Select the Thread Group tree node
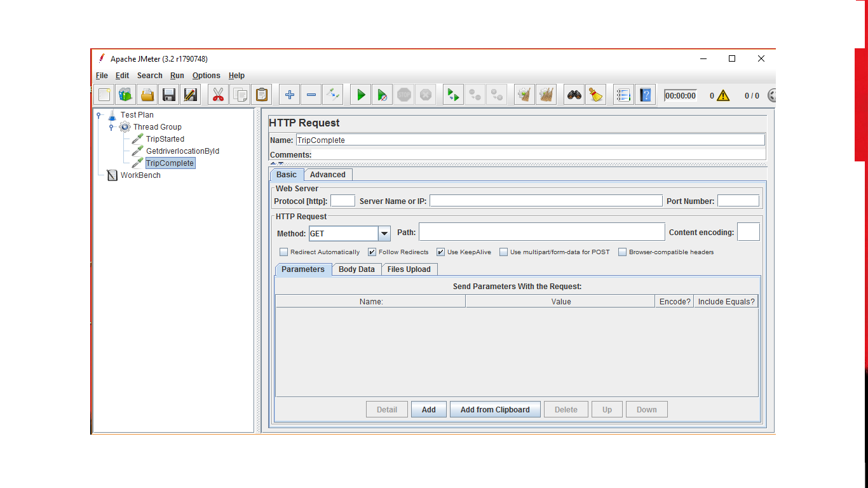868x488 pixels. [x=157, y=127]
